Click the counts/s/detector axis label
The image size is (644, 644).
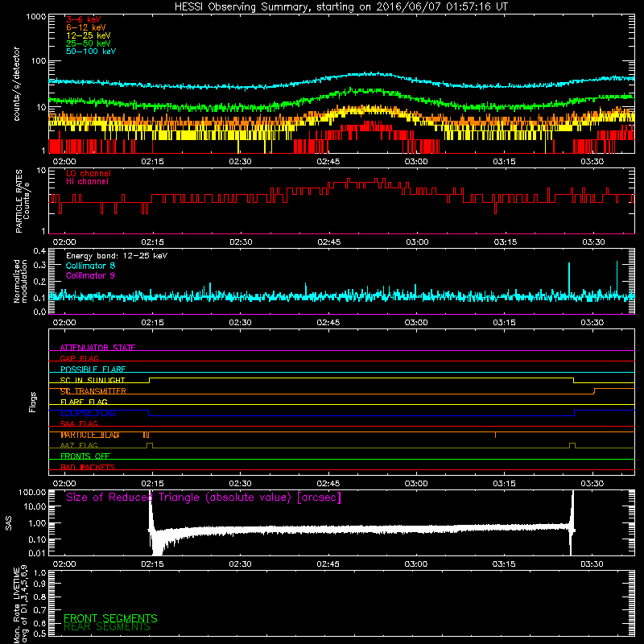[x=16, y=84]
